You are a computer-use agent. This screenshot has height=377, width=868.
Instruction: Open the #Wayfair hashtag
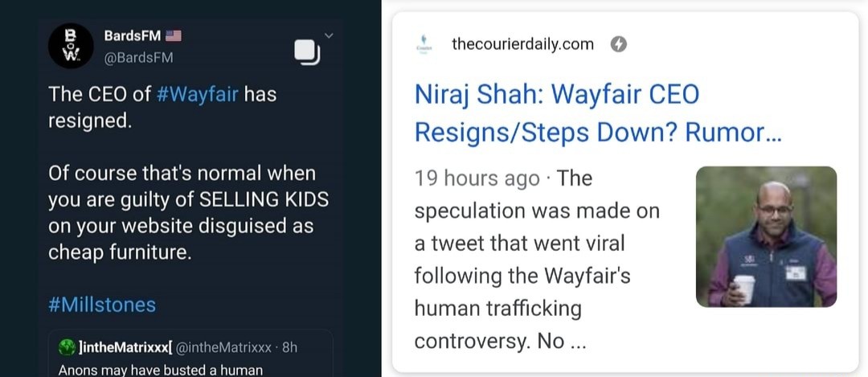197,94
